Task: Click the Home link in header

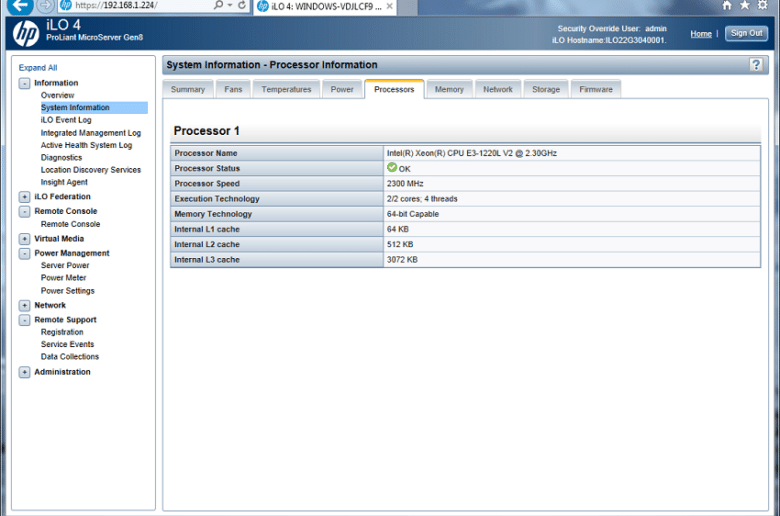Action: coord(701,34)
